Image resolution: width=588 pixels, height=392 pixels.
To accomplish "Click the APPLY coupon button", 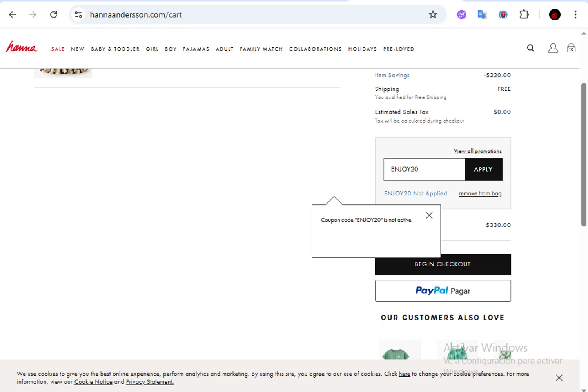I will point(483,169).
